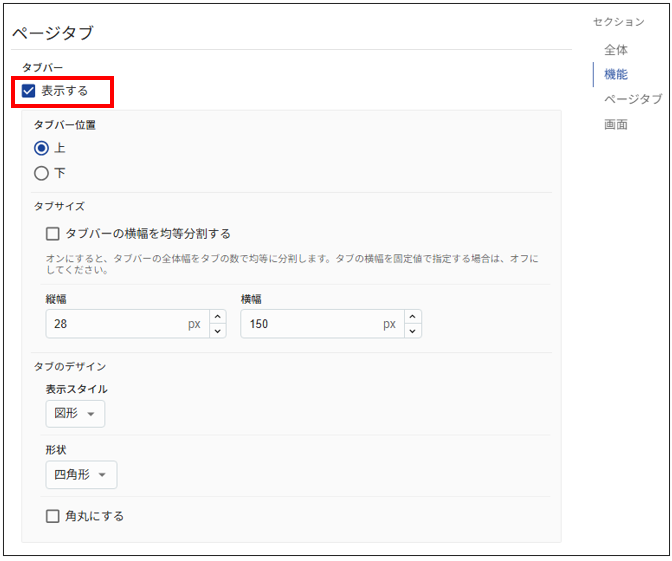
Task: Expand the 形状 dropdown showing 四角形
Action: [x=81, y=475]
